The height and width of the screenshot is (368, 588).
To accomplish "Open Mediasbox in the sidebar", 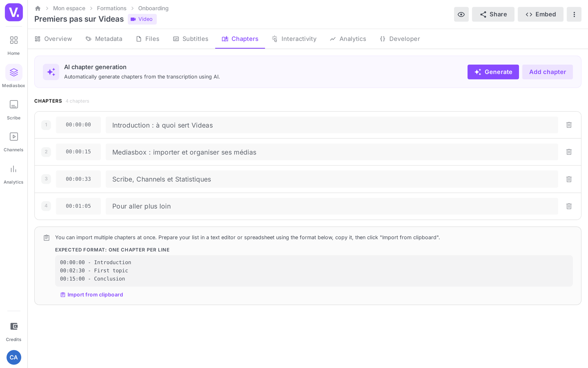I will pos(14,77).
